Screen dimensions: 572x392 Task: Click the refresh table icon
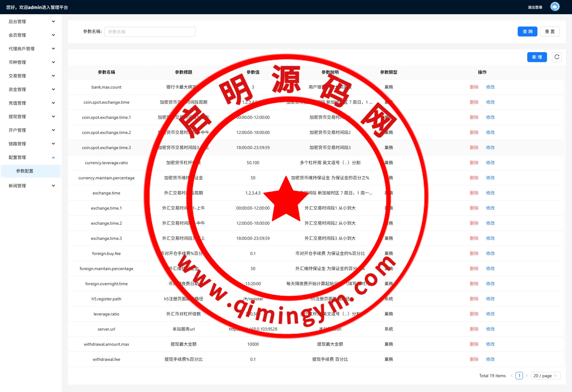click(557, 57)
